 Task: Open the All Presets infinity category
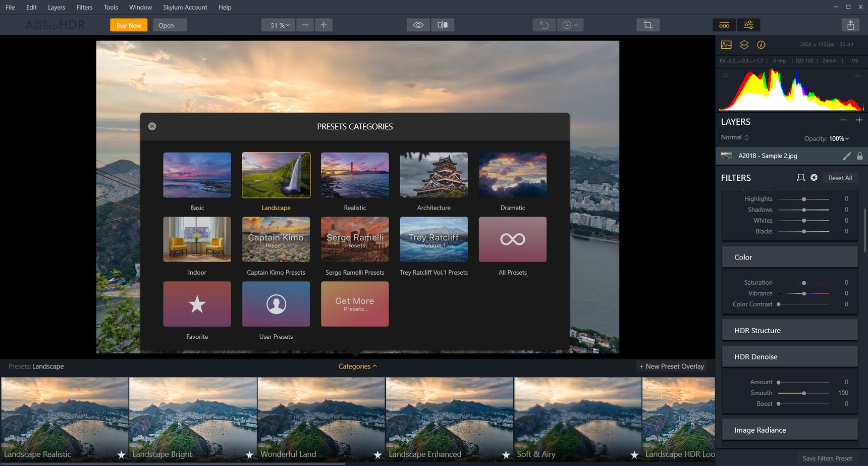[x=513, y=239]
